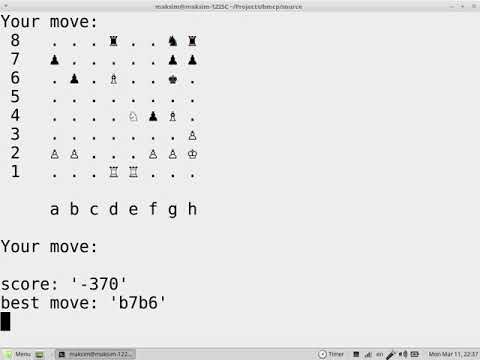Select the white rook on e1

[133, 172]
